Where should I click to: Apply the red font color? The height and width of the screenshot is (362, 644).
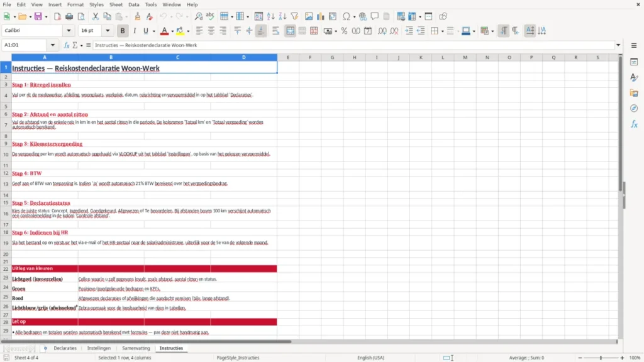click(x=164, y=31)
